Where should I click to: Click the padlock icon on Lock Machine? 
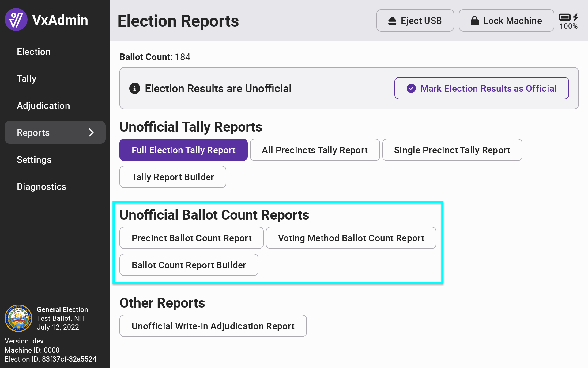point(474,21)
